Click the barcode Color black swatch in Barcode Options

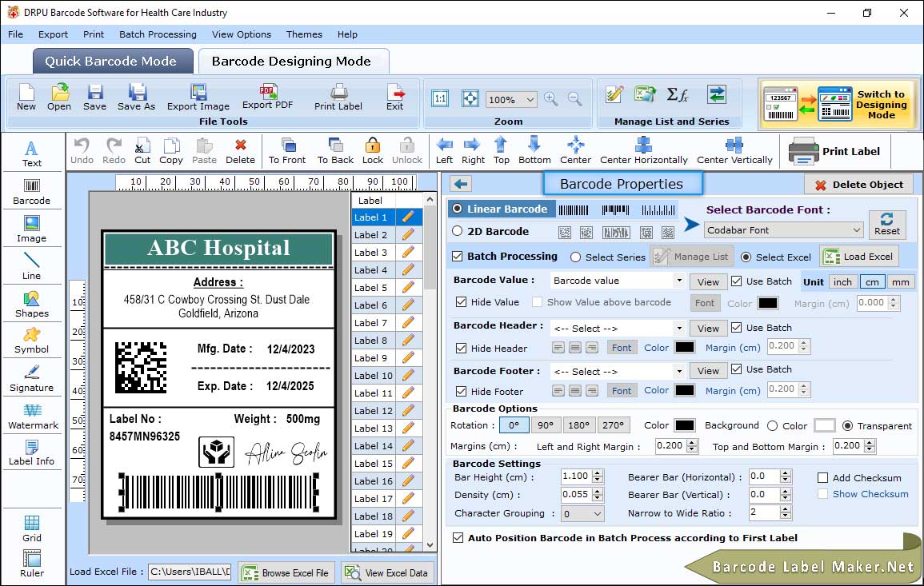tap(684, 425)
